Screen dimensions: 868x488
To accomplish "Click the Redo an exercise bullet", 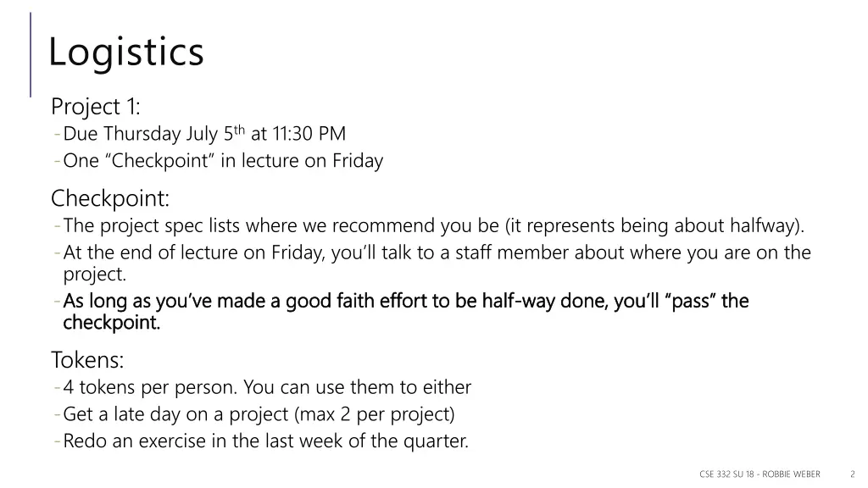I will click(265, 441).
